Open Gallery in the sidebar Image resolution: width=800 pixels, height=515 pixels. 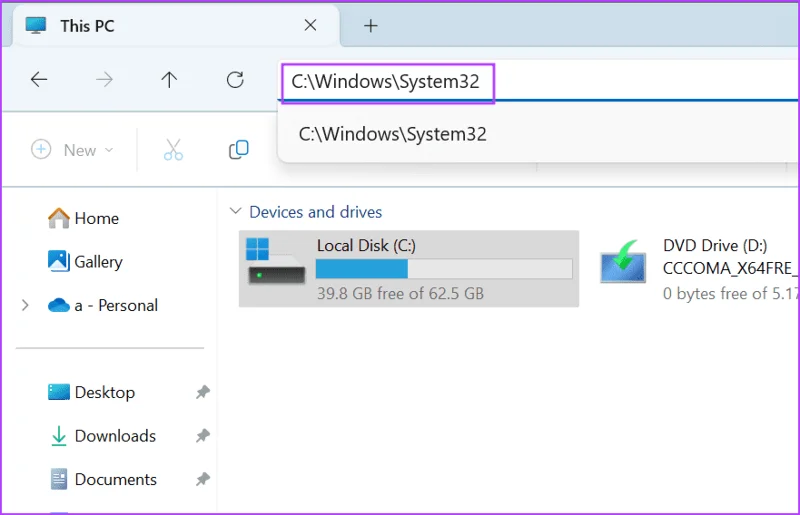(x=85, y=262)
